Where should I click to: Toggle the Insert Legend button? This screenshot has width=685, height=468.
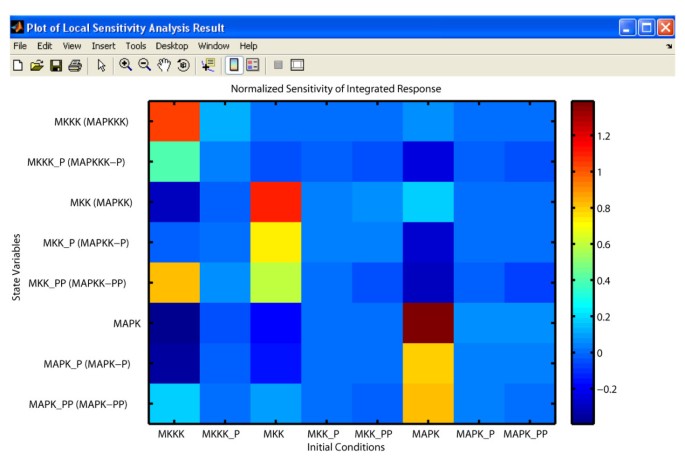(x=253, y=65)
